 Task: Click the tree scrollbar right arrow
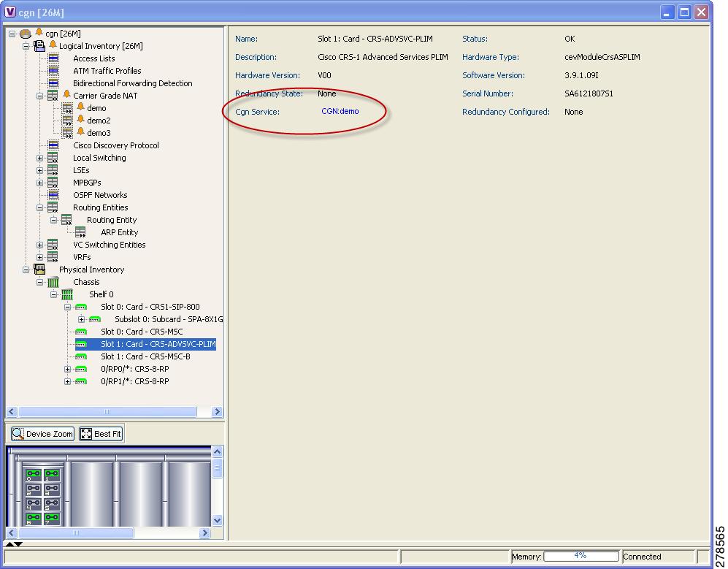tap(217, 411)
